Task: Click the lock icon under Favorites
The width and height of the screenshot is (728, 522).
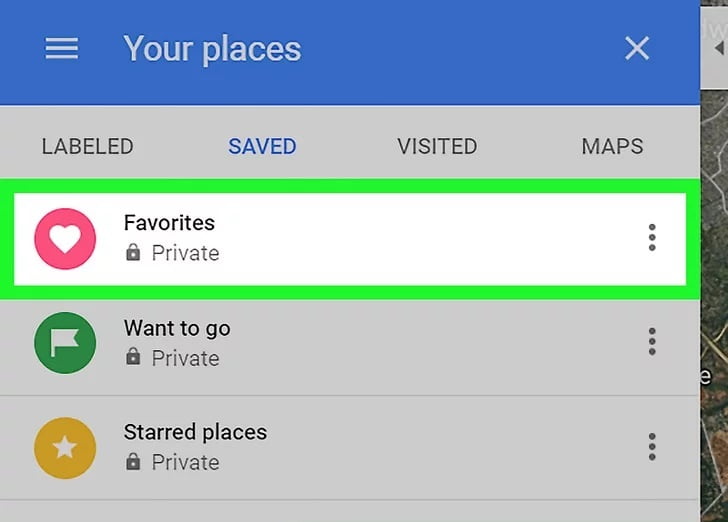Action: [x=133, y=252]
